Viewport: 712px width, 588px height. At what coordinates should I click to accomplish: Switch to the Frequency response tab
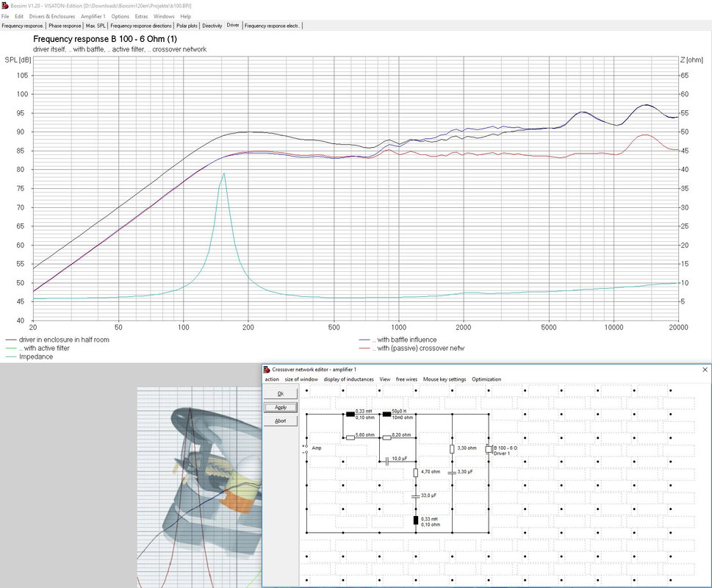click(x=23, y=26)
